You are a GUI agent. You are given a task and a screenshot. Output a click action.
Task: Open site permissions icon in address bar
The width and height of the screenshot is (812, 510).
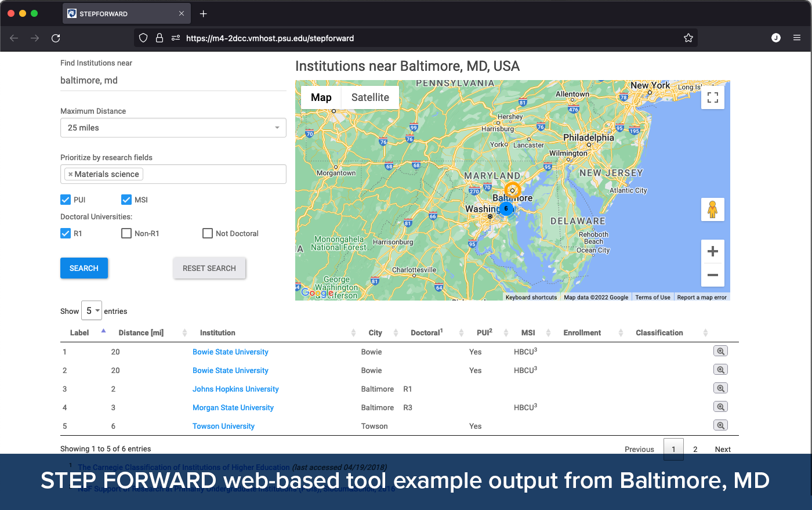tap(176, 38)
